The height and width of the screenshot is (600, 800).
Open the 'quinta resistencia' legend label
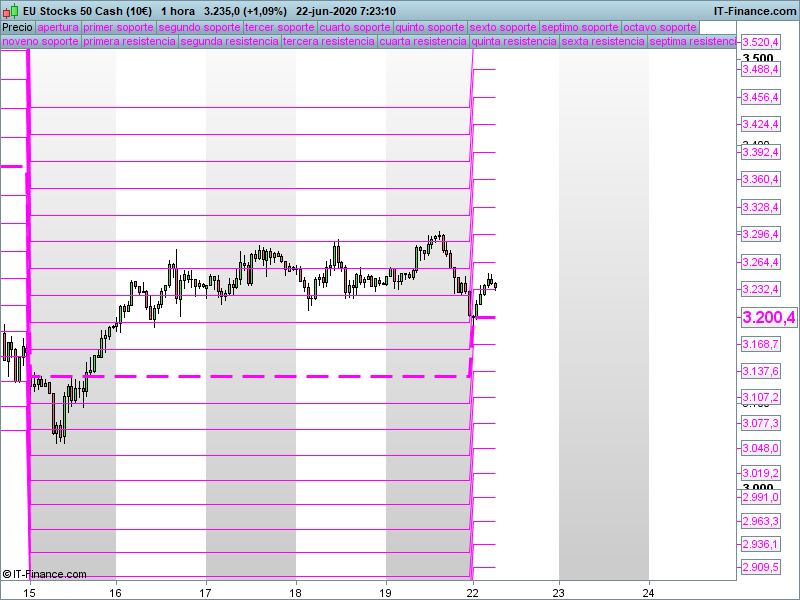pos(514,42)
